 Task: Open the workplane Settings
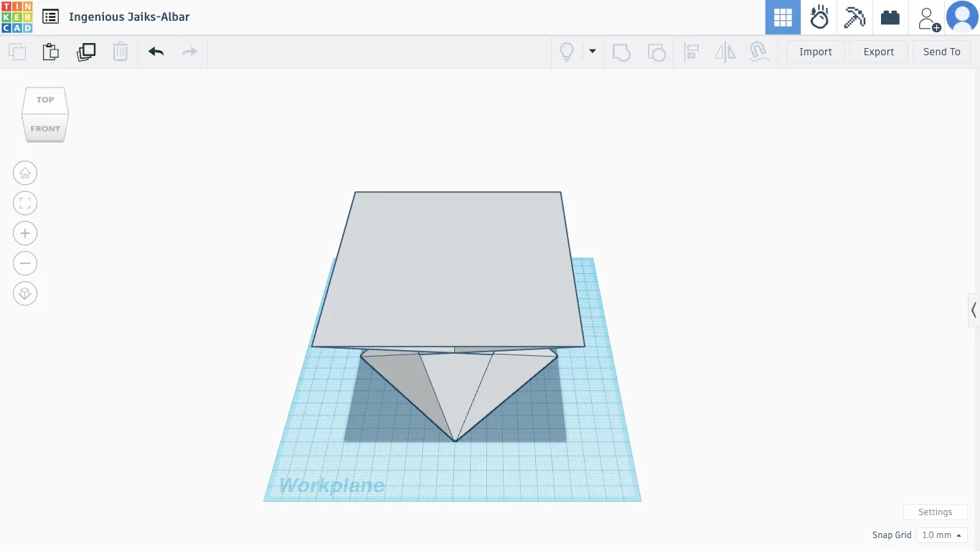point(935,512)
